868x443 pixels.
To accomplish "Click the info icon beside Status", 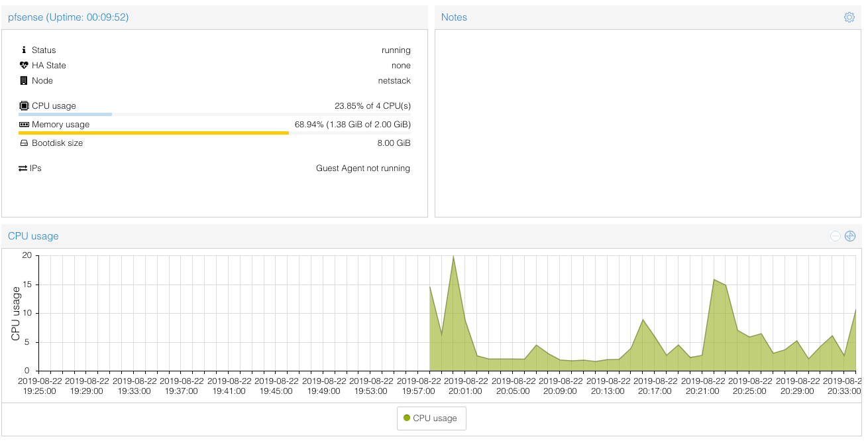I will (25, 50).
